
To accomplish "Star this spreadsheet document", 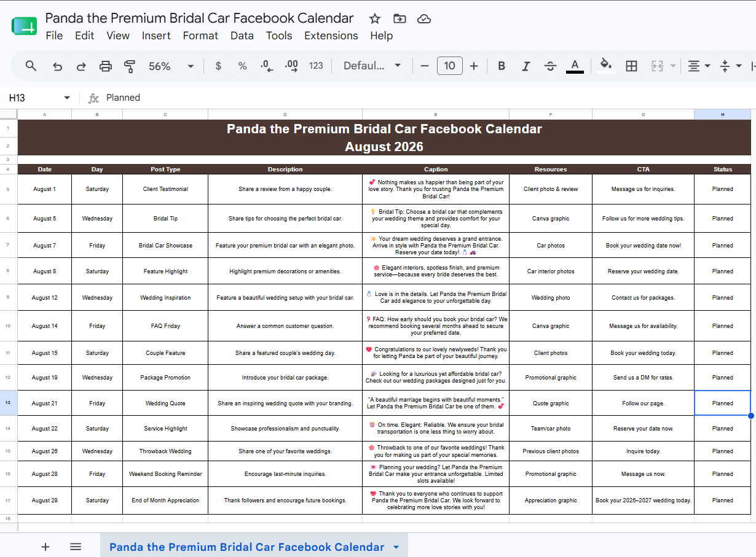I will click(x=375, y=18).
